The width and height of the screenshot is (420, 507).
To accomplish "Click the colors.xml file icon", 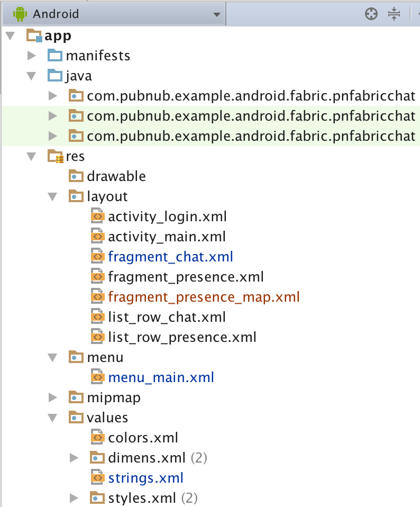I will click(97, 437).
